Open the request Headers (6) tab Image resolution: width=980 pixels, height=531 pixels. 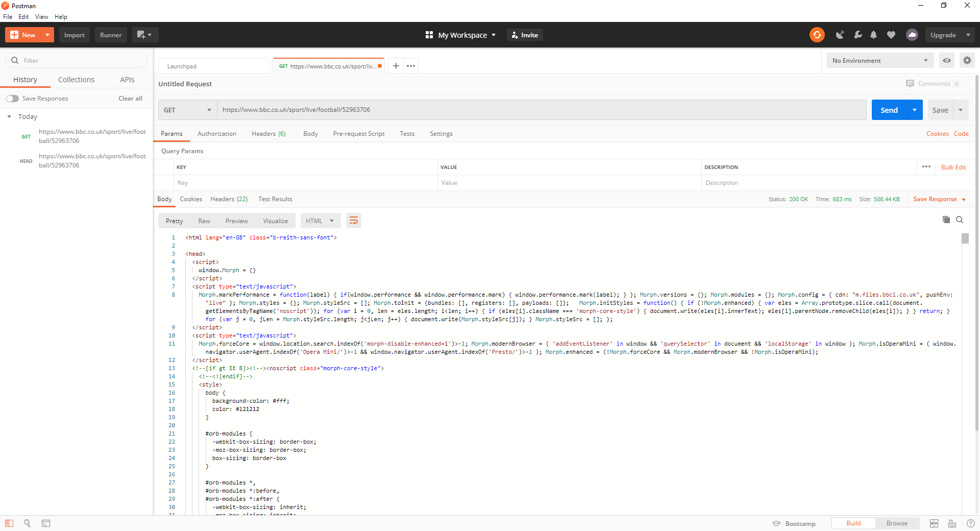(x=268, y=134)
